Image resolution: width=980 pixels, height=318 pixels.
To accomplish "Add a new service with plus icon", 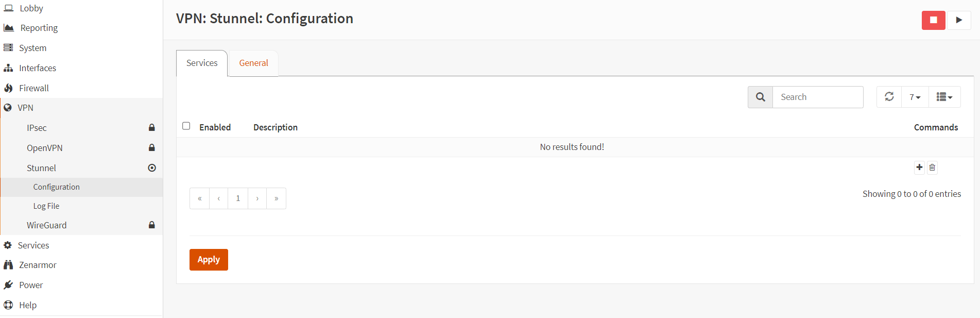I will (919, 167).
